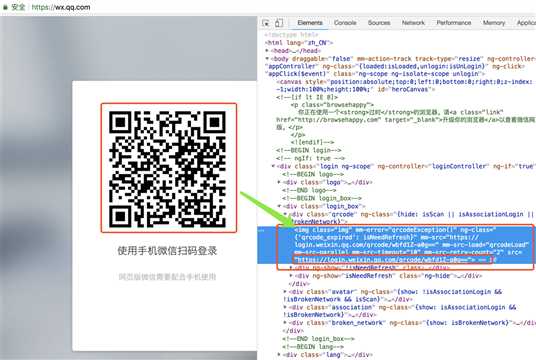Select the END logo comment line
Viewport: 536px width, 360px height.
(309, 190)
